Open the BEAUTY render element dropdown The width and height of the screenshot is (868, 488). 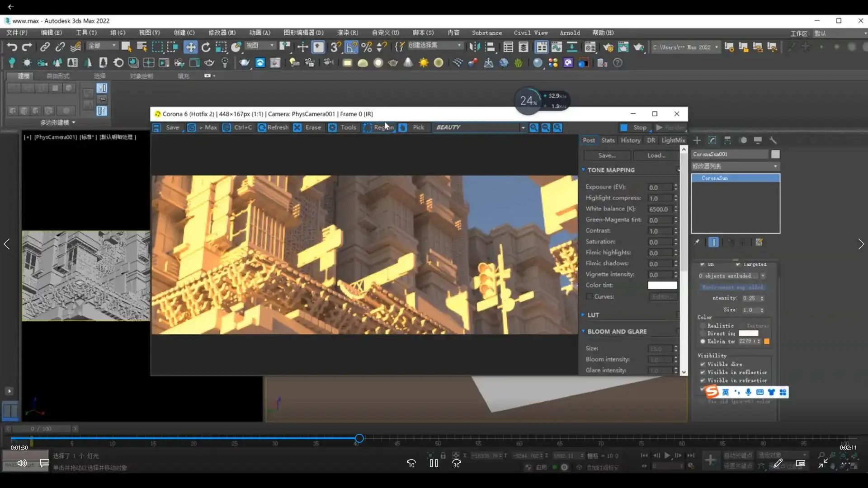point(523,128)
